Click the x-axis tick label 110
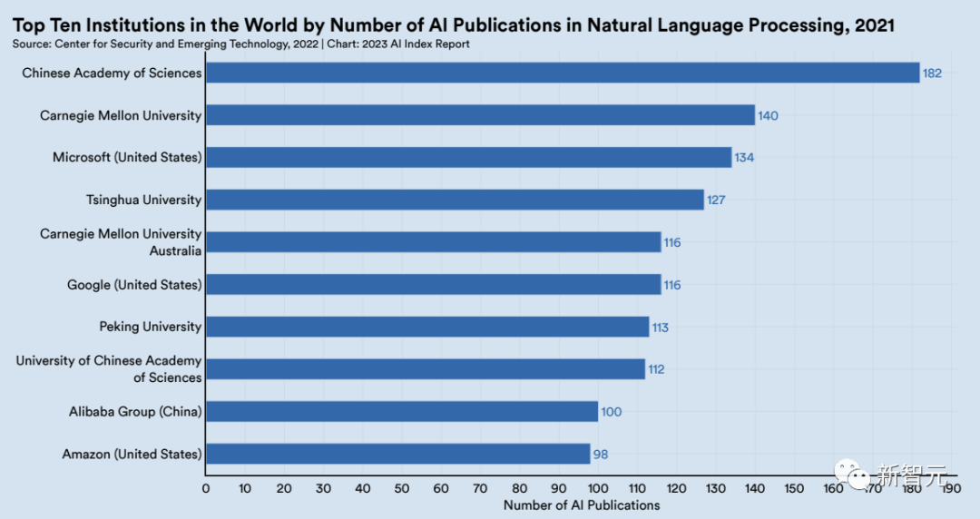Image resolution: width=980 pixels, height=519 pixels. [x=637, y=489]
